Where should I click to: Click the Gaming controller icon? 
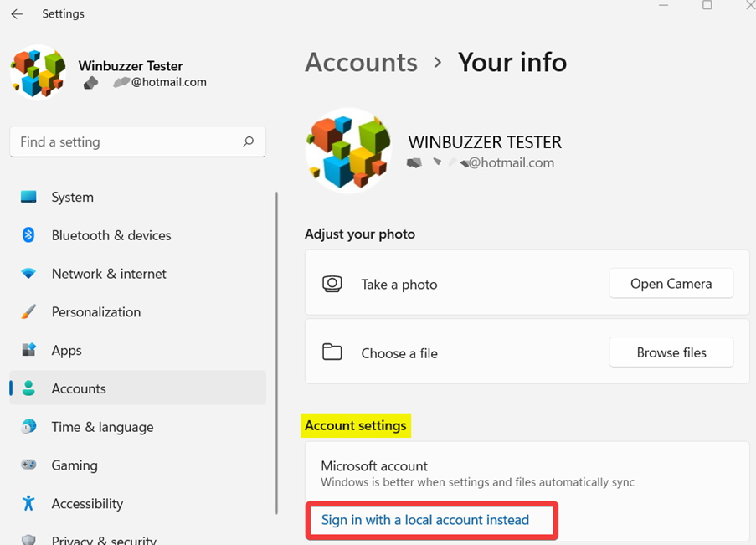pos(28,465)
